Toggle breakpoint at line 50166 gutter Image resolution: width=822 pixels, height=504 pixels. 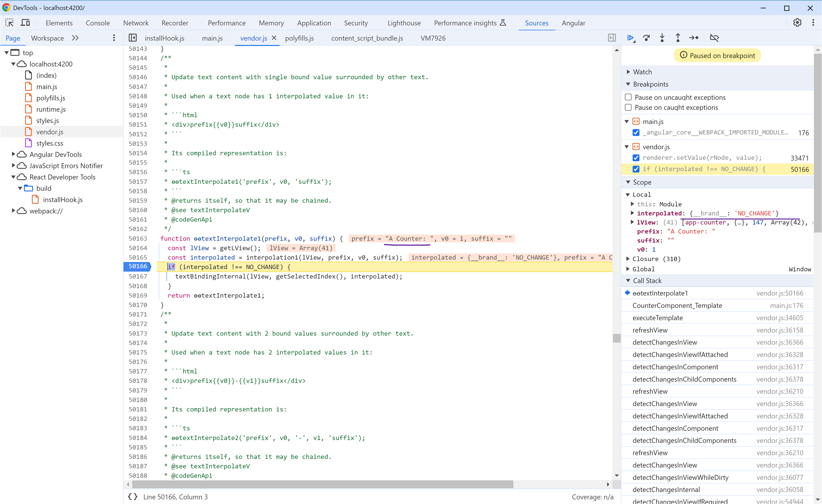[138, 266]
